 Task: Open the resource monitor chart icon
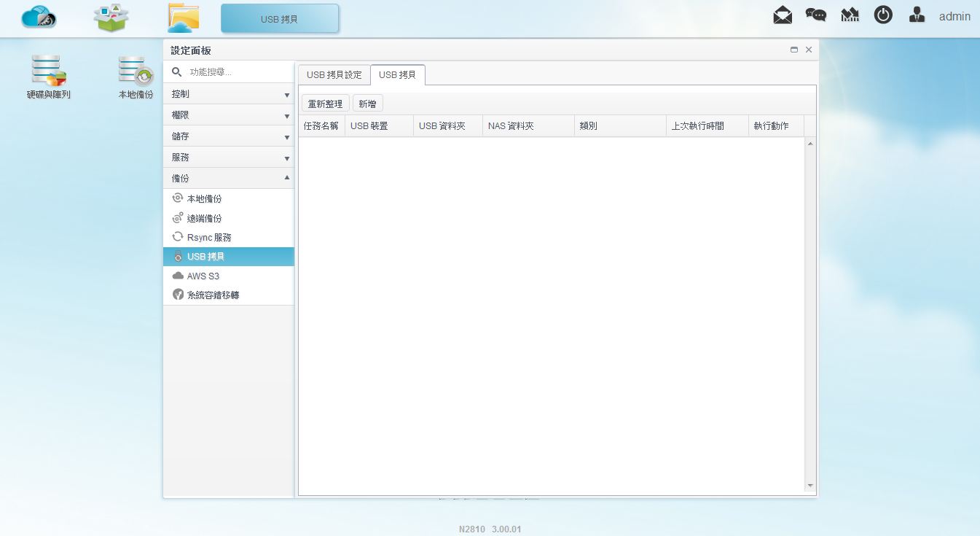pos(850,15)
